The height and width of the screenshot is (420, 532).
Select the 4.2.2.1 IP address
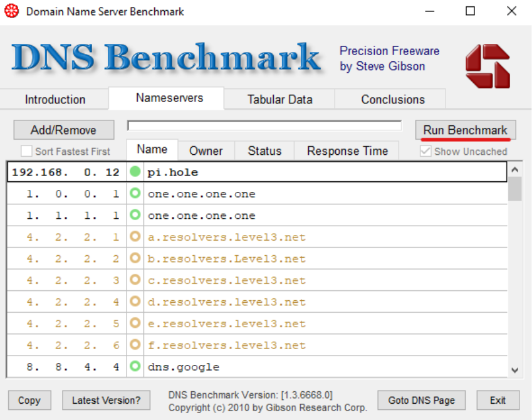coord(73,237)
